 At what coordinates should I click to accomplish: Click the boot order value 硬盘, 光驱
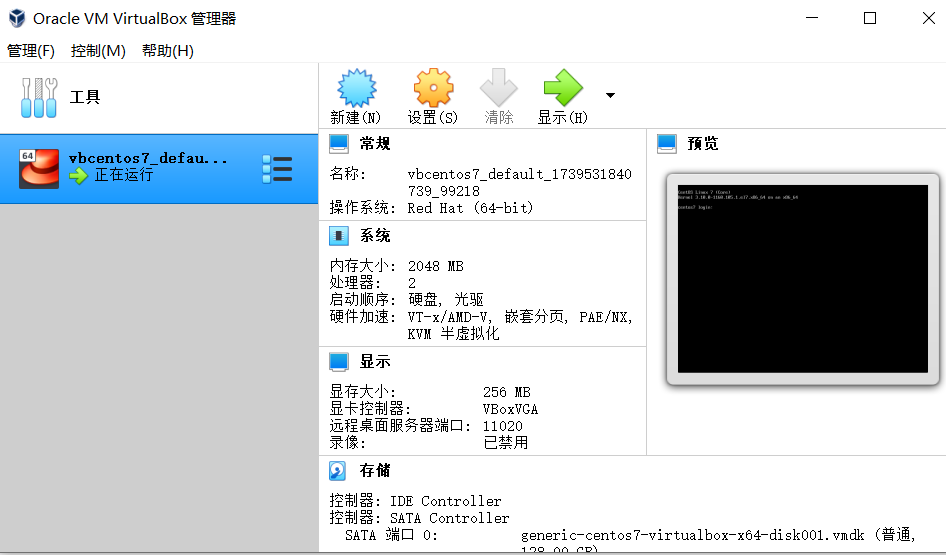[446, 300]
